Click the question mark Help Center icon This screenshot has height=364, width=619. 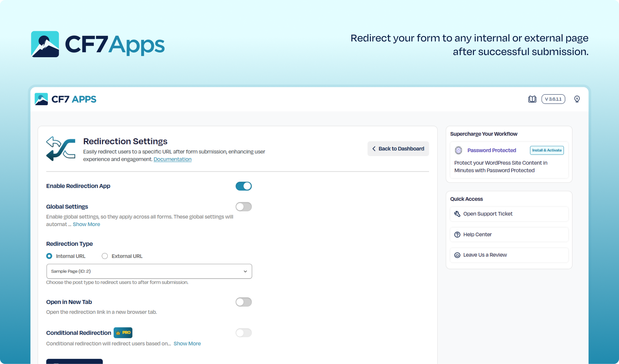pos(457,234)
